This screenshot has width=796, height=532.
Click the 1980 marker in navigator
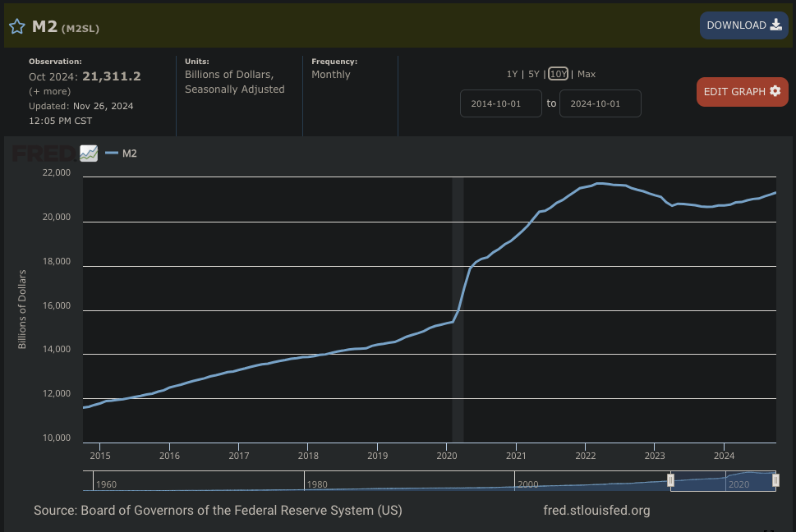[316, 484]
